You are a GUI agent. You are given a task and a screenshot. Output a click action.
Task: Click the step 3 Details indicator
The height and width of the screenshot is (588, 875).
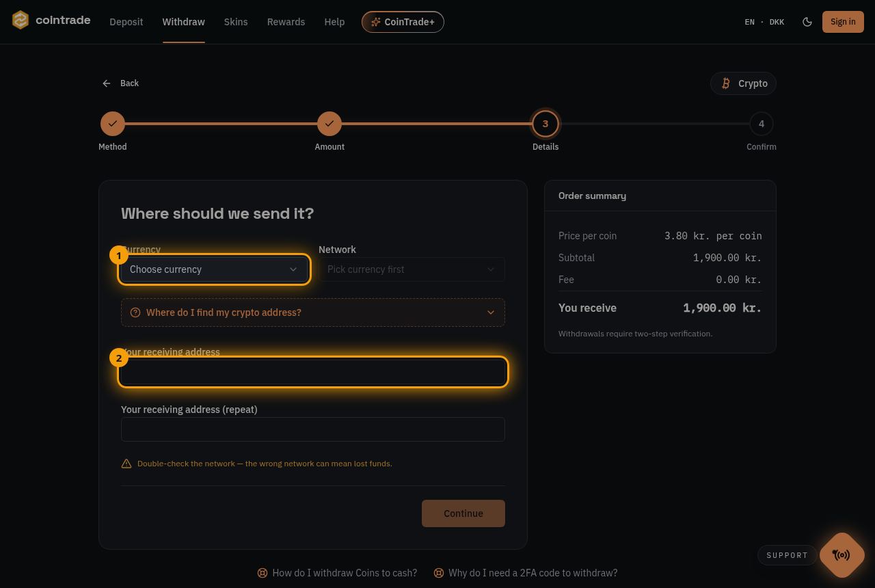click(546, 124)
